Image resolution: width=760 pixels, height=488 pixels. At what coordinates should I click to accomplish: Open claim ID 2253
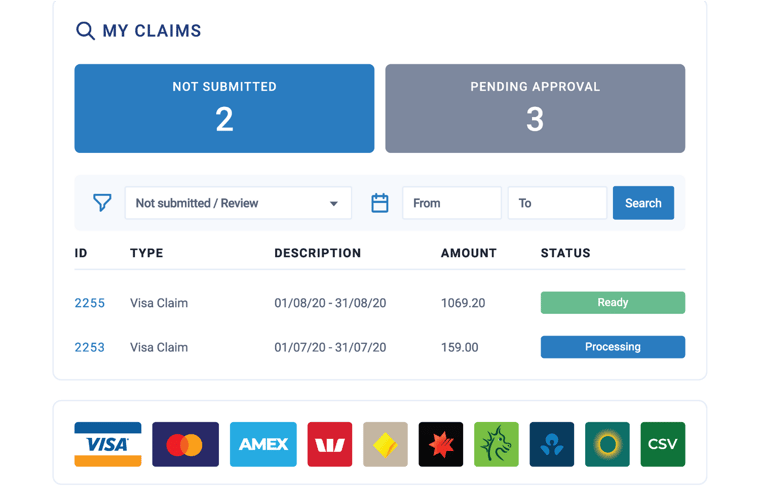point(90,347)
